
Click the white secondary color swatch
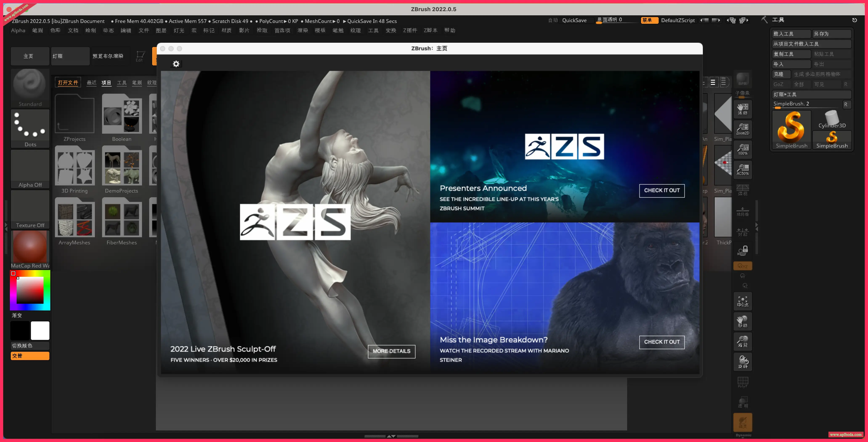coord(40,330)
